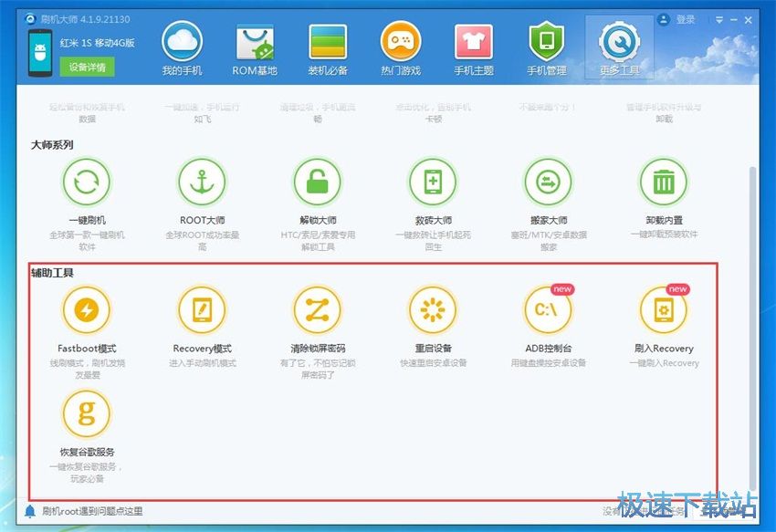Viewport: 776px width, 532px height.
Task: Open 刷入Recovery gear tablet icon
Action: [664, 310]
